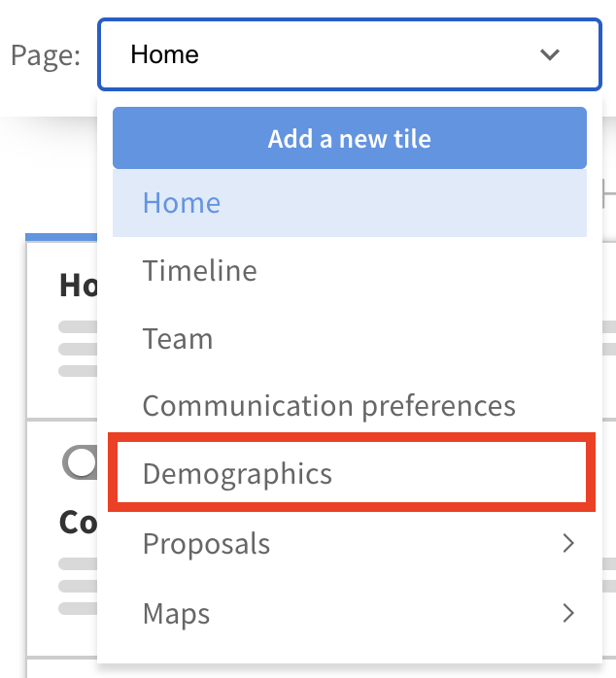Image resolution: width=616 pixels, height=678 pixels.
Task: Expand the Proposals submenu arrow
Action: point(569,544)
